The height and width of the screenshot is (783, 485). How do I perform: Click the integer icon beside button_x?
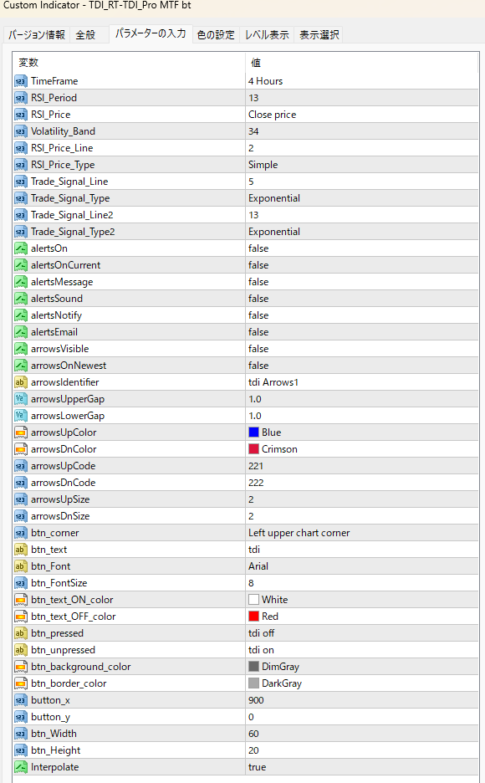click(x=20, y=700)
